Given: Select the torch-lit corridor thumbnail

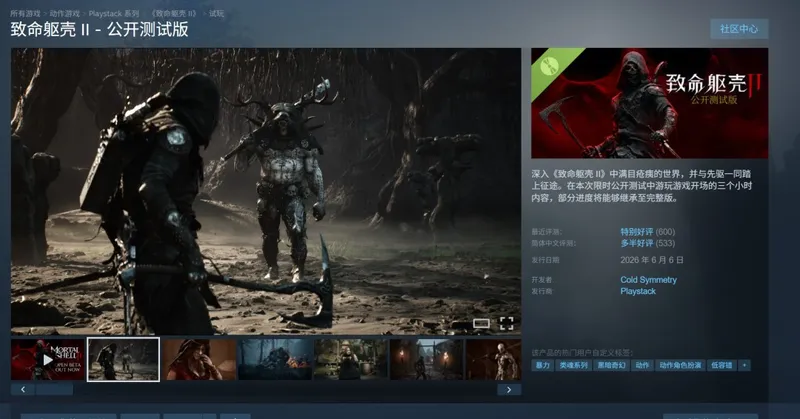Looking at the screenshot, I should 427,359.
